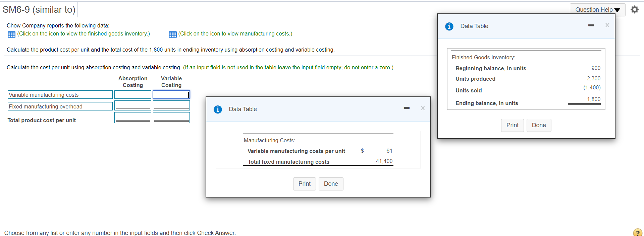Open the settings gear icon
Viewport: 644px width, 236px height.
[x=634, y=9]
